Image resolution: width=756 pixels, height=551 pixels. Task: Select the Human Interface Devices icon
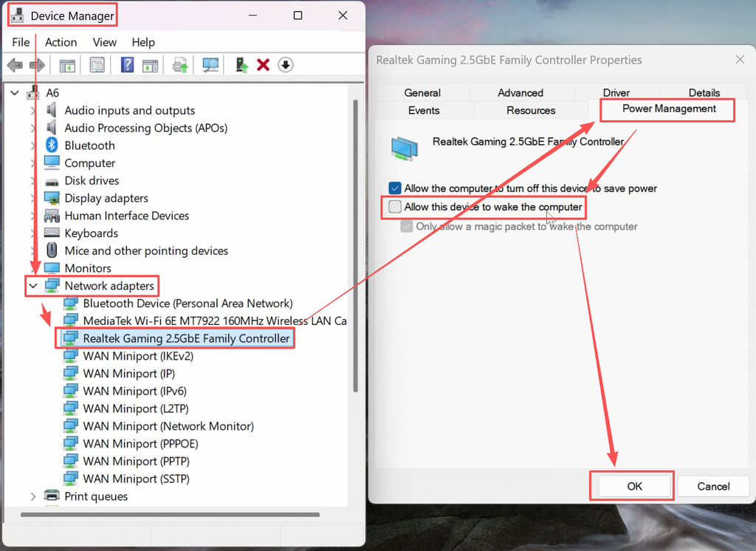52,215
